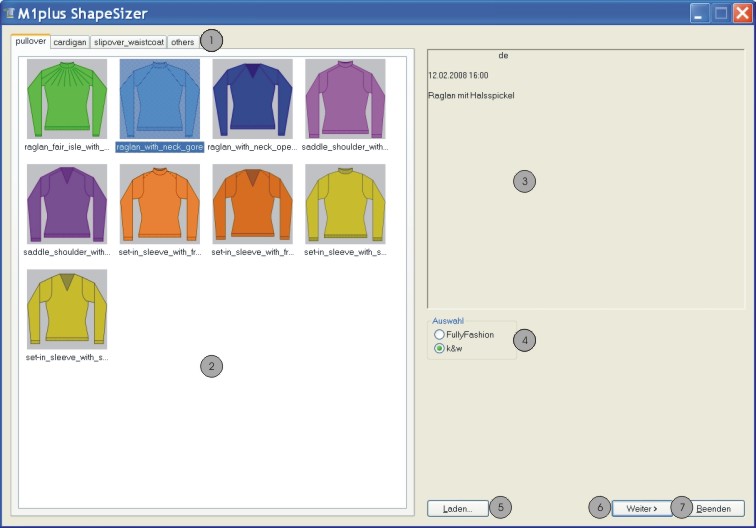Screen dimensions: 756x528
Task: Activate the pullover tab
Action: 31,42
